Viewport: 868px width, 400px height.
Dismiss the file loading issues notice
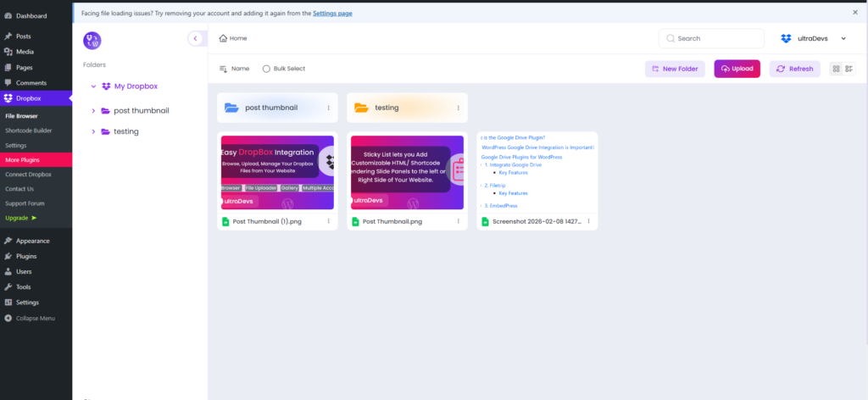click(855, 12)
